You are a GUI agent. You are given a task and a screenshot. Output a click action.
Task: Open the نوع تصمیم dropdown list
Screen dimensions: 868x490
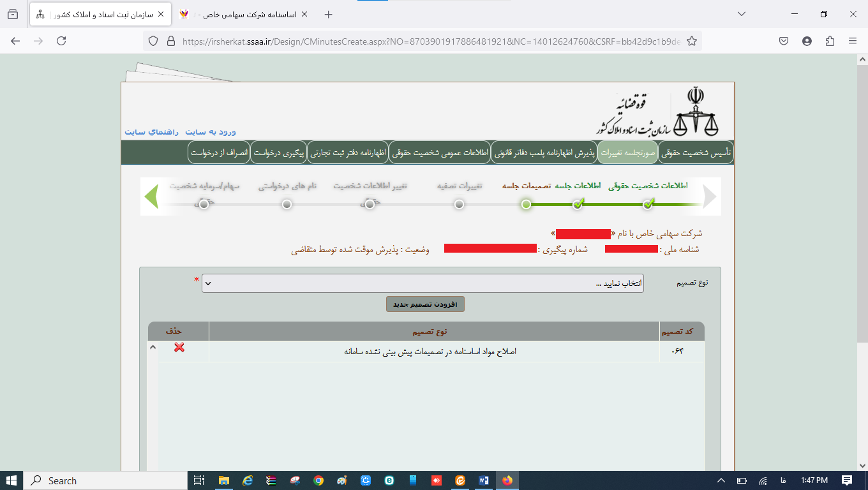[x=423, y=283]
